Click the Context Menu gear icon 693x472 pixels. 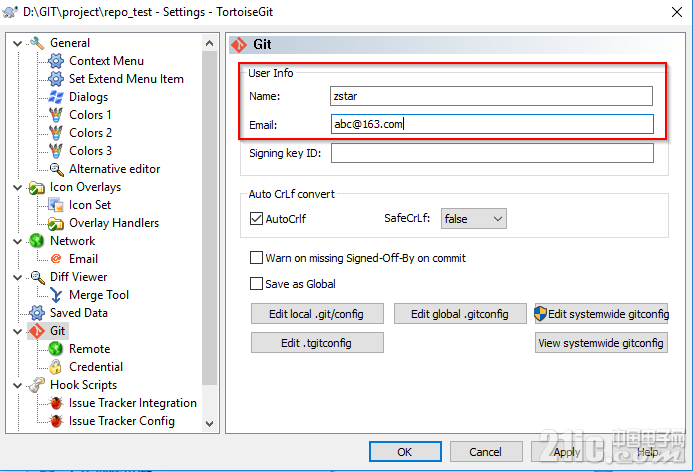(56, 61)
